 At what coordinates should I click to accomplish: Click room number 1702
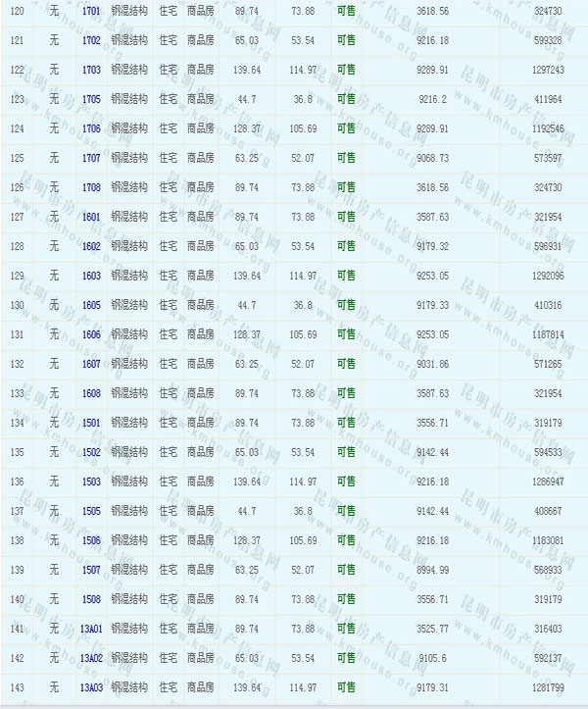click(91, 40)
